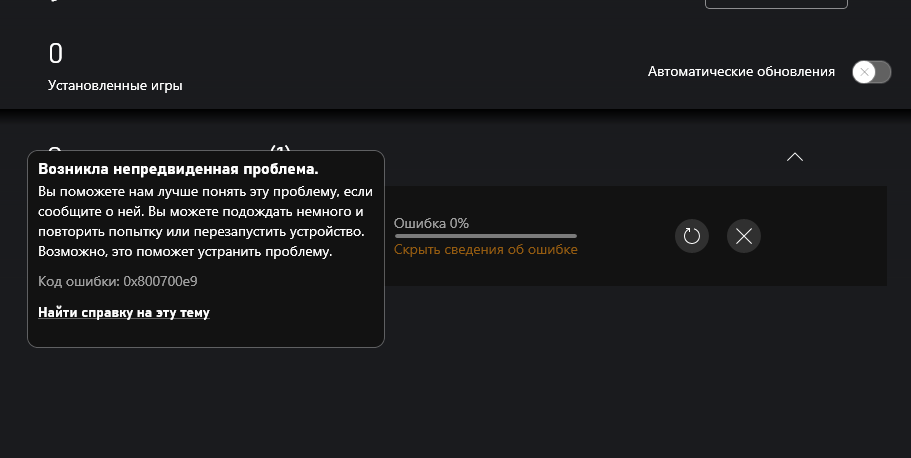This screenshot has height=458, width=911.
Task: Click the Установленные игры label
Action: coord(115,85)
